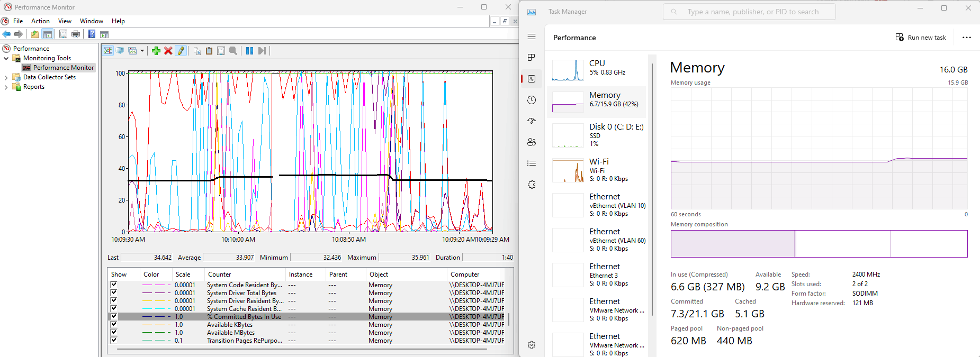Click the Zoom magnifier icon in graph toolbar

pyautogui.click(x=233, y=51)
